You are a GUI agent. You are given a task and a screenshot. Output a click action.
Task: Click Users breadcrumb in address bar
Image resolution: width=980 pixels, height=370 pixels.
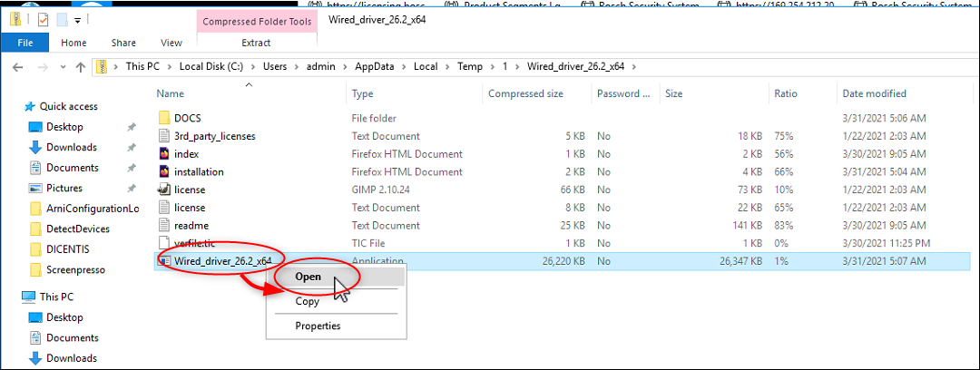point(275,66)
